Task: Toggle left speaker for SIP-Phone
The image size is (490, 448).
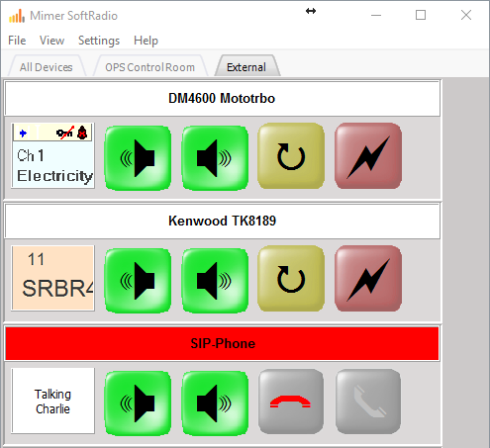Action: click(138, 403)
